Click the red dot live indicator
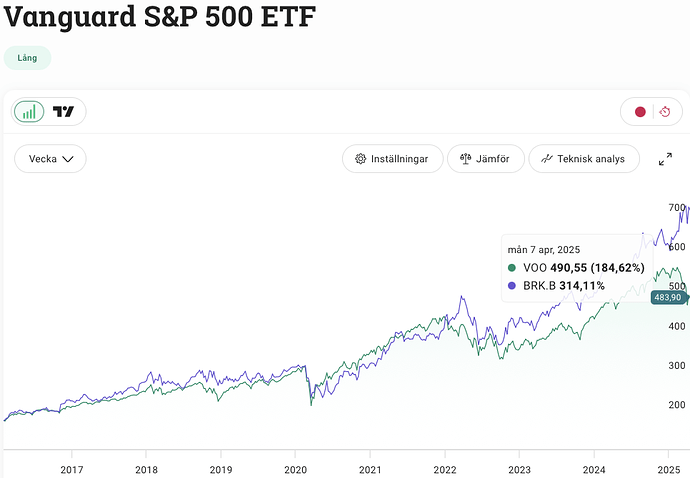Screen dimensions: 690x478 tap(640, 112)
